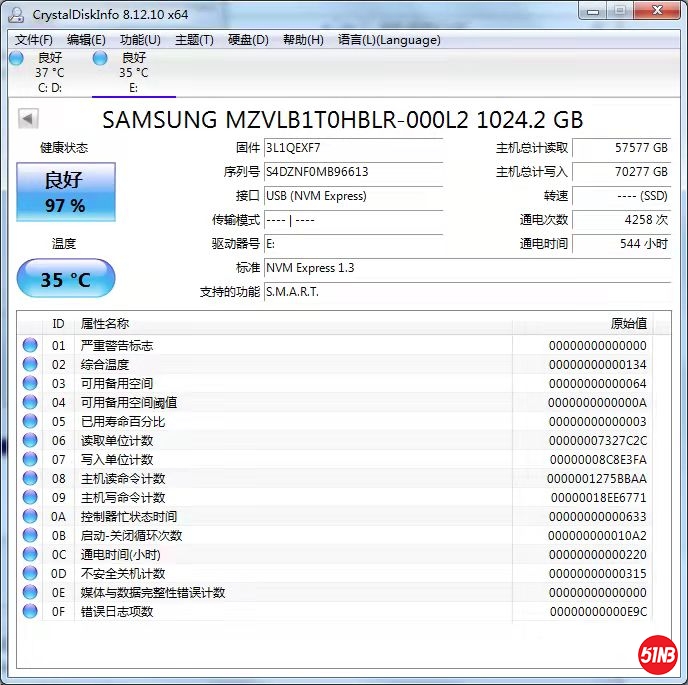Click the 通电时间 value 544 小时
Viewport: 688px width, 685px height.
(622, 244)
